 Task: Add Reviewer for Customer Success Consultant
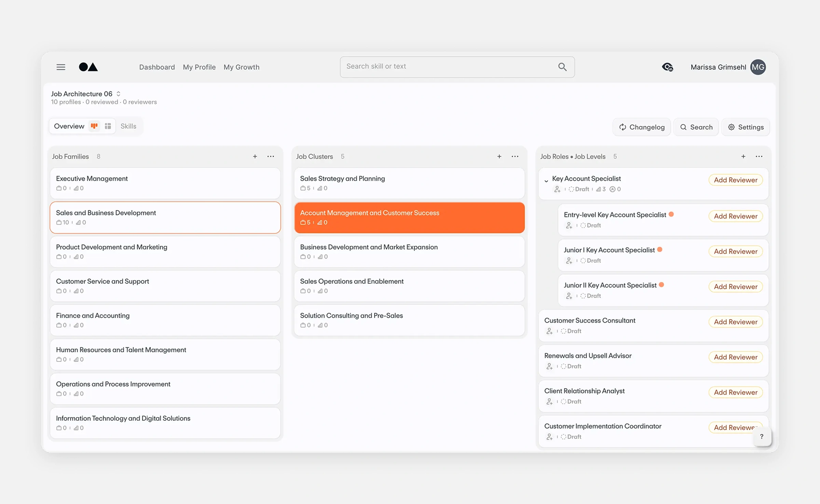(736, 322)
